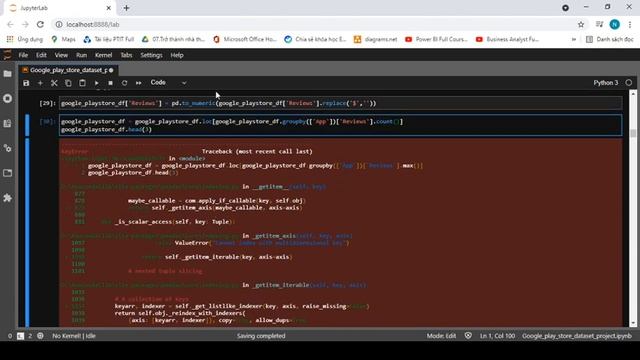Click the JupyterLab logo in menu bar

pyautogui.click(x=7, y=55)
